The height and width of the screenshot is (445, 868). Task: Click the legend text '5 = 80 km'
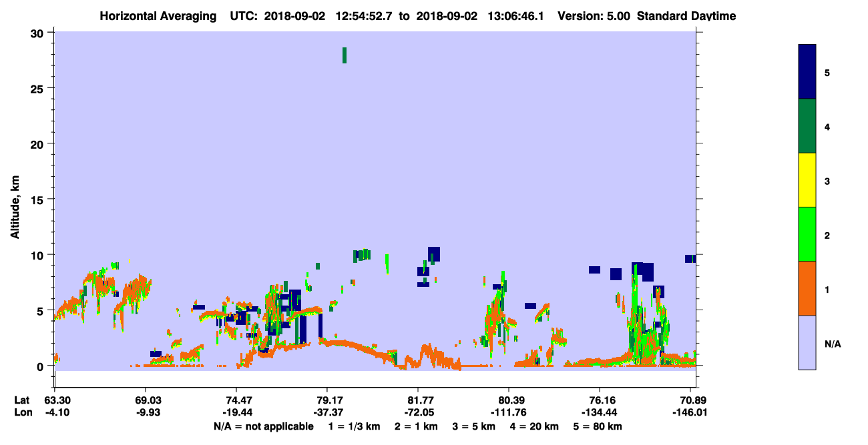pos(599,426)
